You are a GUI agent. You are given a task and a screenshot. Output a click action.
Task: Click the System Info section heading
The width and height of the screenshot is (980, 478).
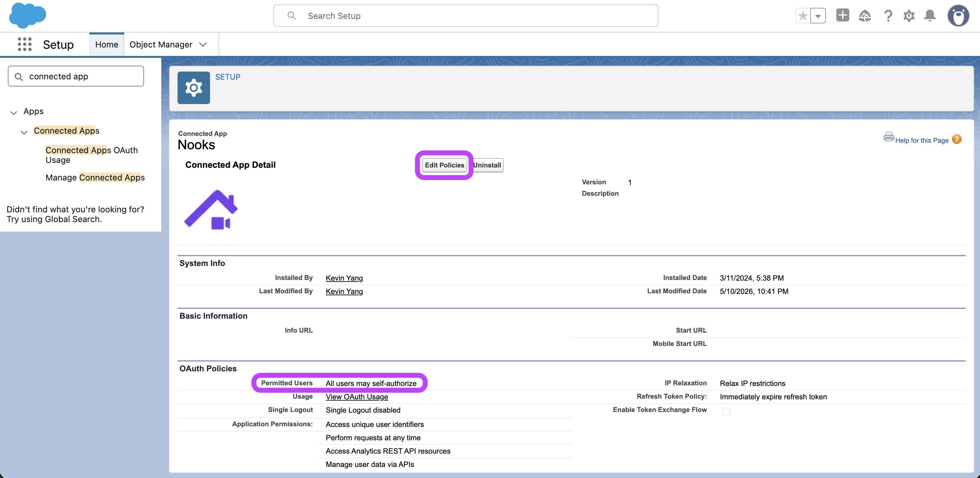click(202, 263)
